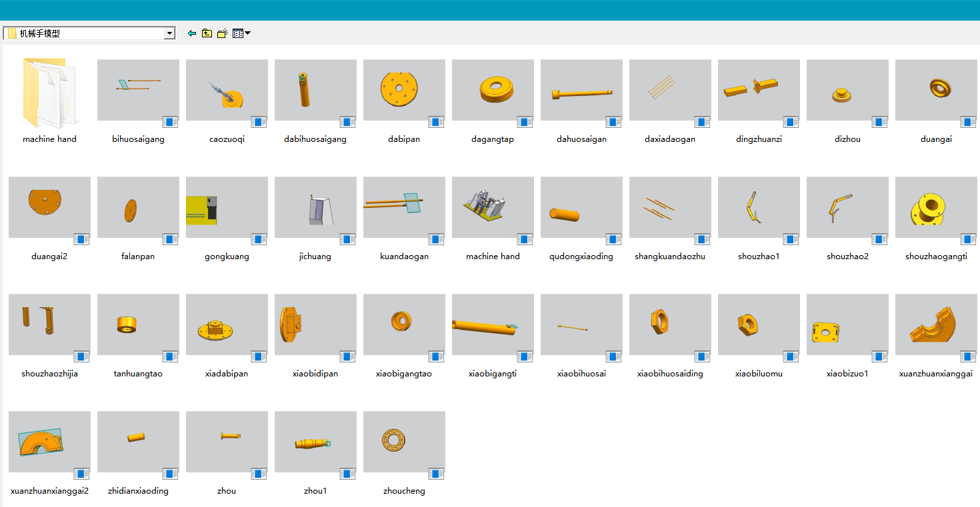Image resolution: width=980 pixels, height=507 pixels.
Task: Select the dabipan disc thumbnail
Action: point(404,90)
